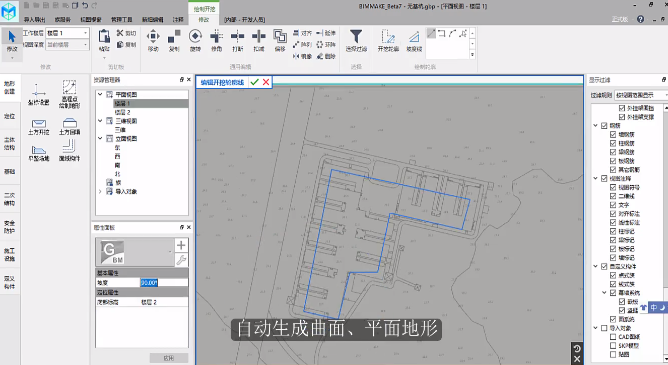The image size is (668, 365).
Task: Toggle the 柱标记 checkbox
Action: pyautogui.click(x=613, y=231)
